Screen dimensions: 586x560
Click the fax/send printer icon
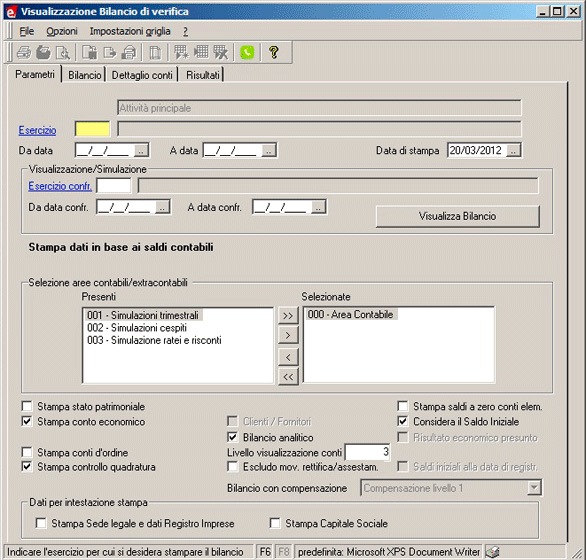[x=129, y=52]
